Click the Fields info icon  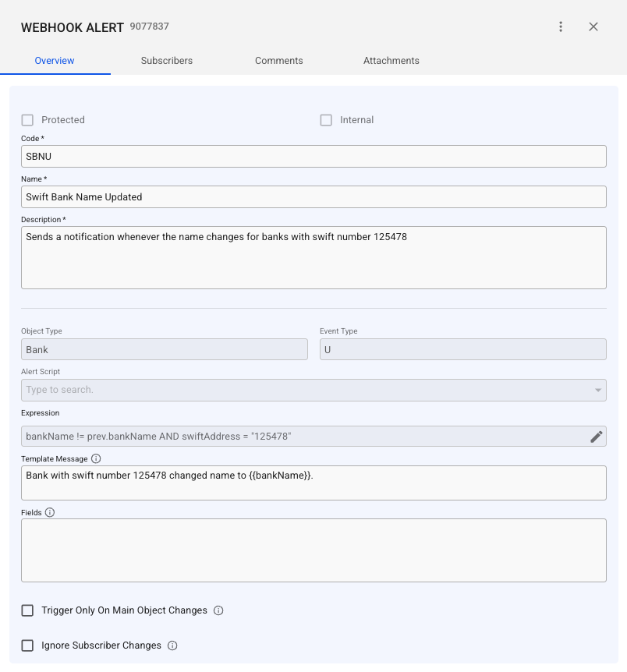pos(50,512)
